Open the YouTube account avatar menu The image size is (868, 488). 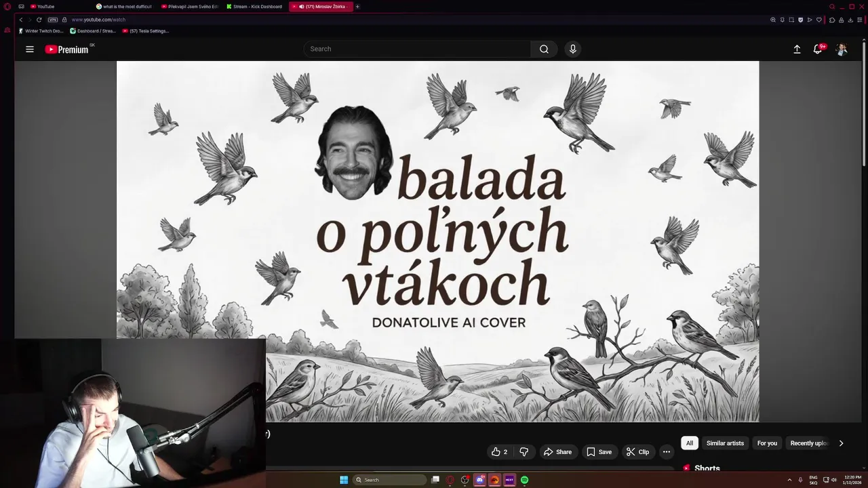pyautogui.click(x=842, y=49)
